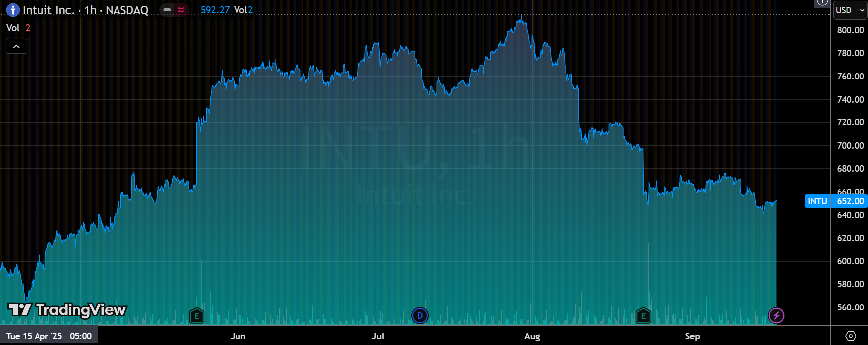Click the Sep label on the time axis
This screenshot has width=868, height=345.
coord(692,336)
